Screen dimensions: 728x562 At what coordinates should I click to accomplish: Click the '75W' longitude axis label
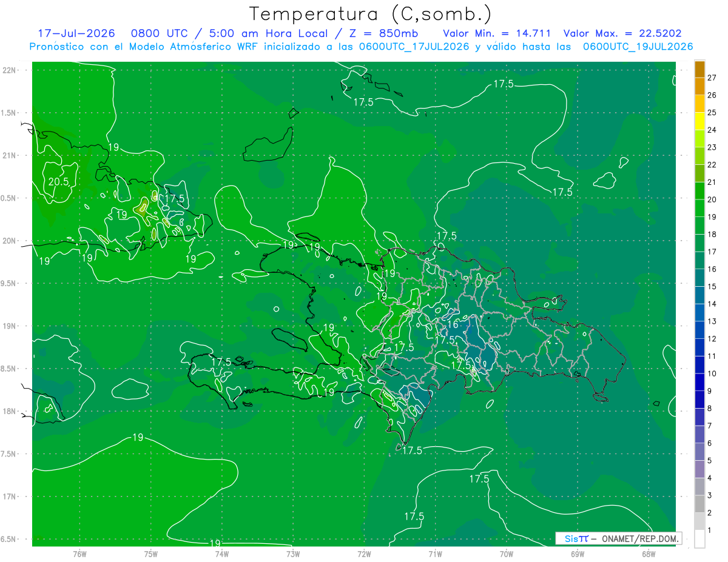tap(151, 553)
